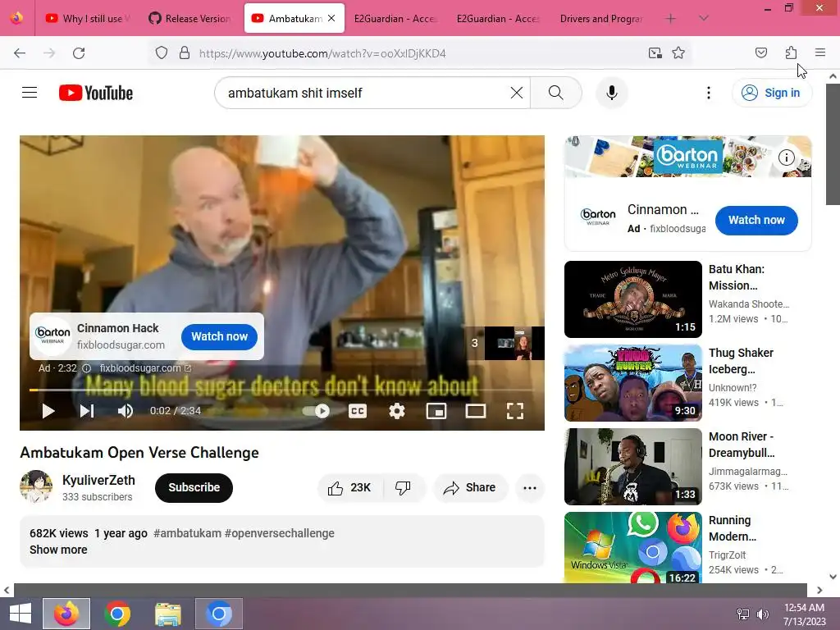Skip to next video

point(87,411)
